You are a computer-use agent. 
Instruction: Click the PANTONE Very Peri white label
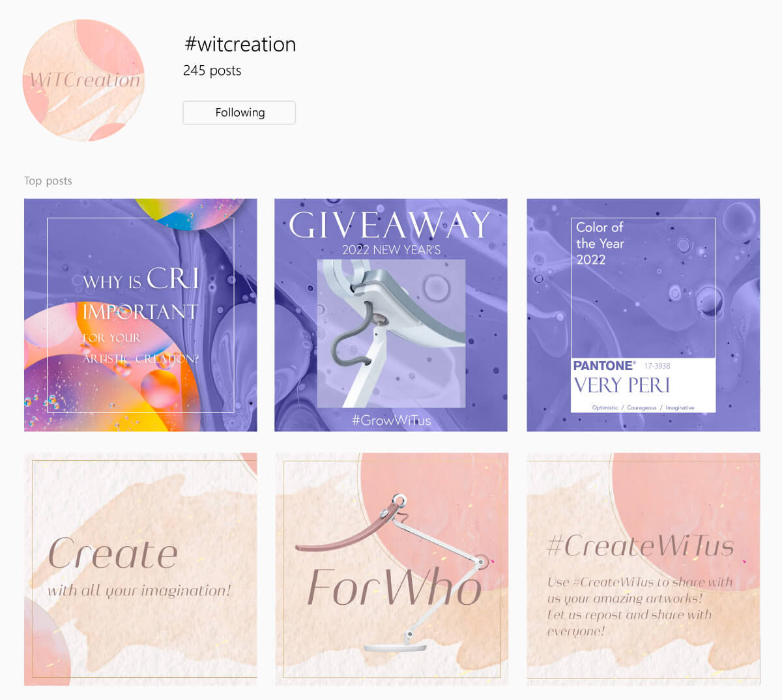[x=643, y=385]
